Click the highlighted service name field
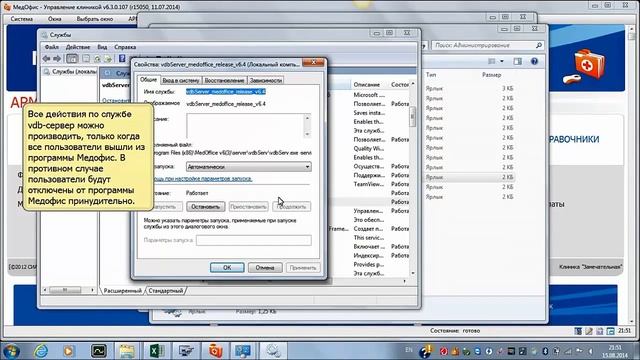 click(x=226, y=92)
